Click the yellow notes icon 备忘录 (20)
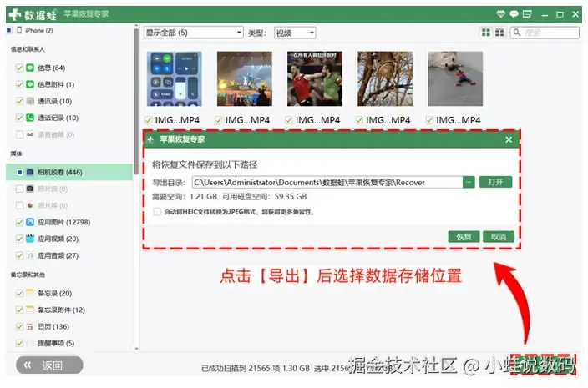Screen dimensions: 588x388 pyautogui.click(x=30, y=293)
